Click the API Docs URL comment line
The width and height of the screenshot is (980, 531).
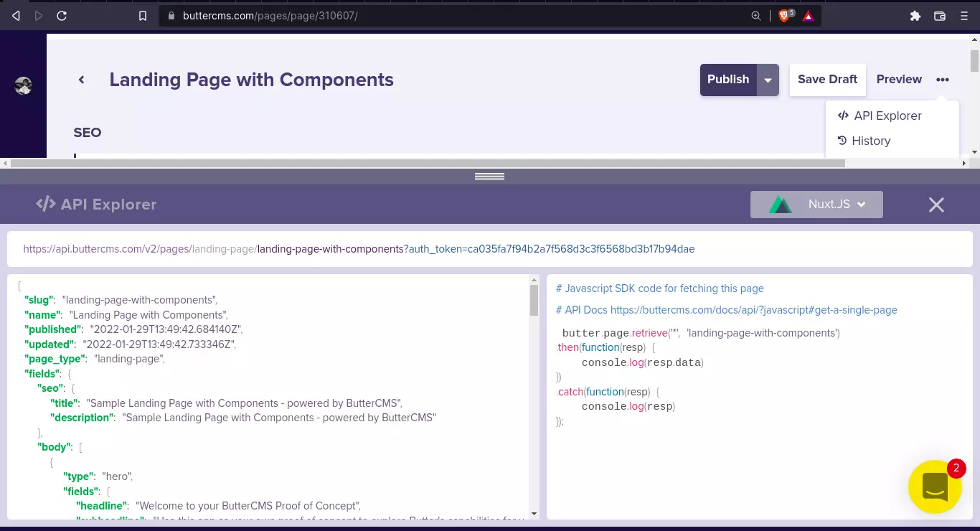pyautogui.click(x=727, y=310)
